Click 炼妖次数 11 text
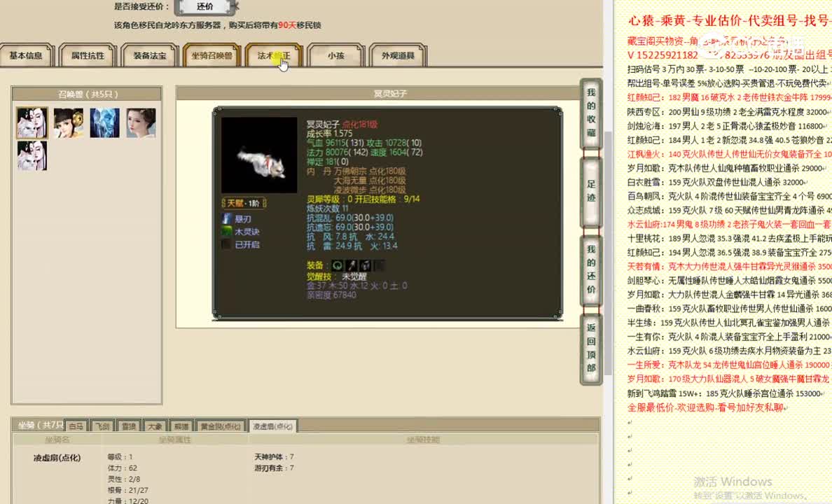This screenshot has height=504, width=832. pyautogui.click(x=327, y=209)
